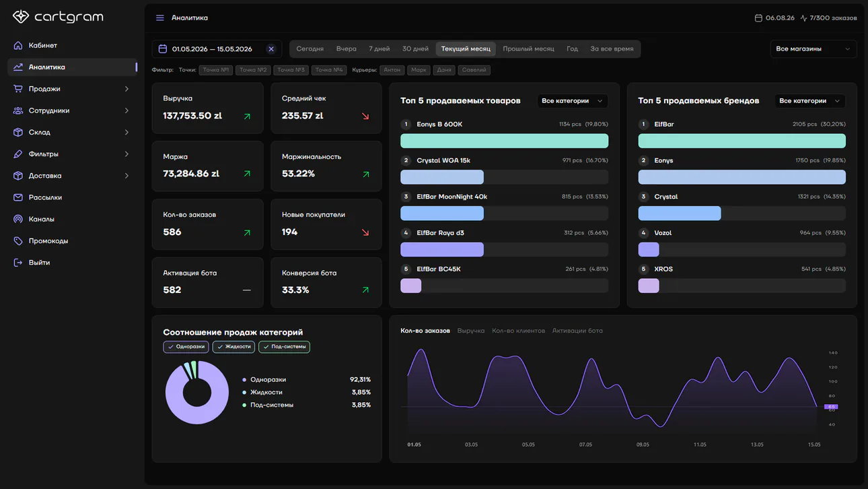Open Все категории dropdown for top brands
This screenshot has width=868, height=489.
click(x=810, y=101)
